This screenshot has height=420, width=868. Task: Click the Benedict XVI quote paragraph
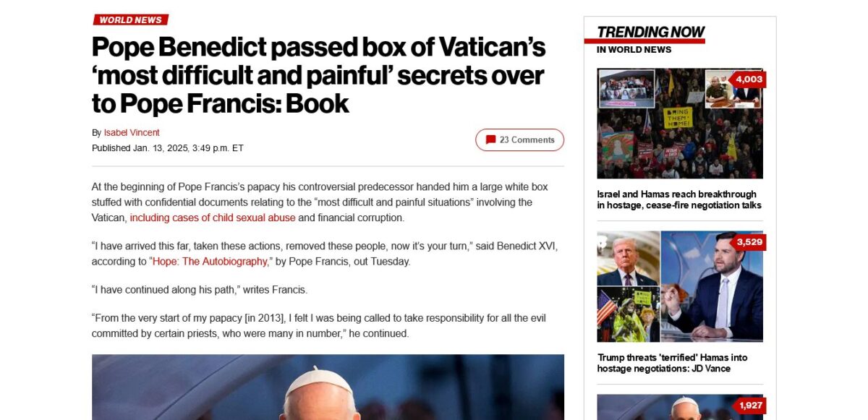325,254
